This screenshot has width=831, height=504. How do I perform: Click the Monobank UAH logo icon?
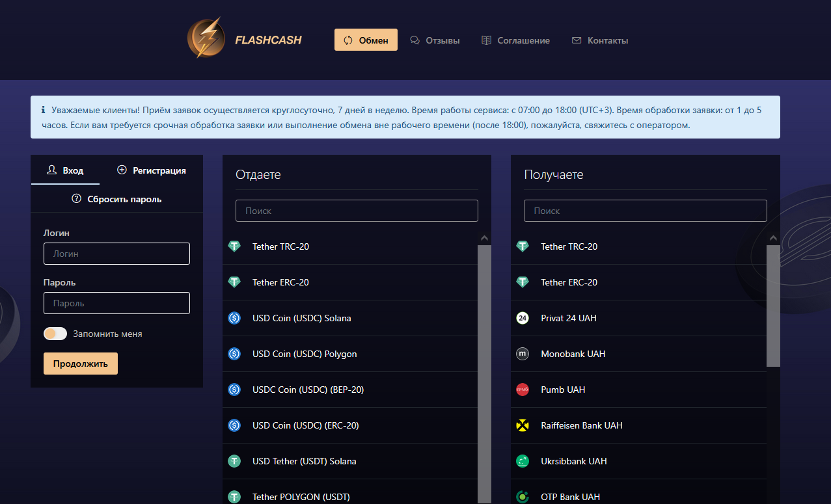523,354
